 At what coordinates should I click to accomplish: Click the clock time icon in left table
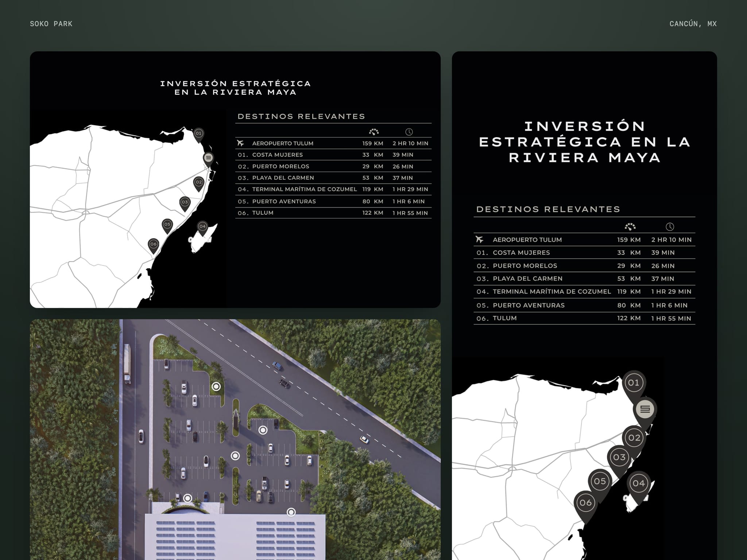[409, 132]
